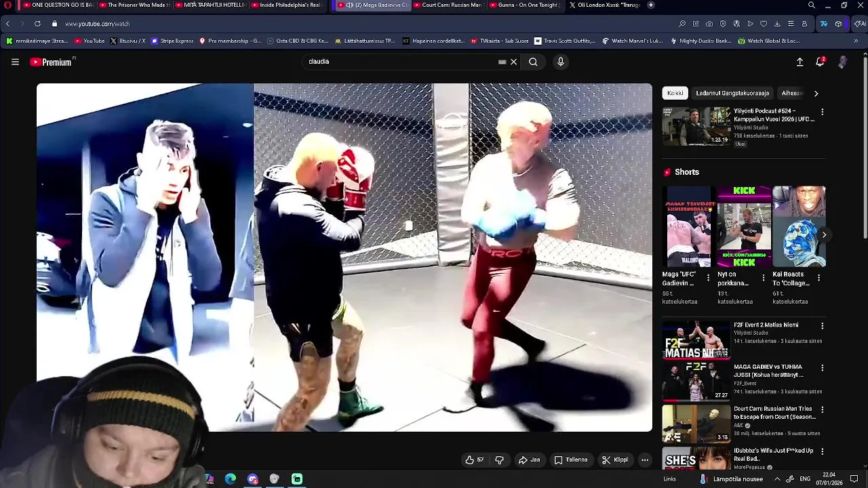Image resolution: width=868 pixels, height=488 pixels.
Task: Start voice search with microphone
Action: pyautogui.click(x=560, y=62)
